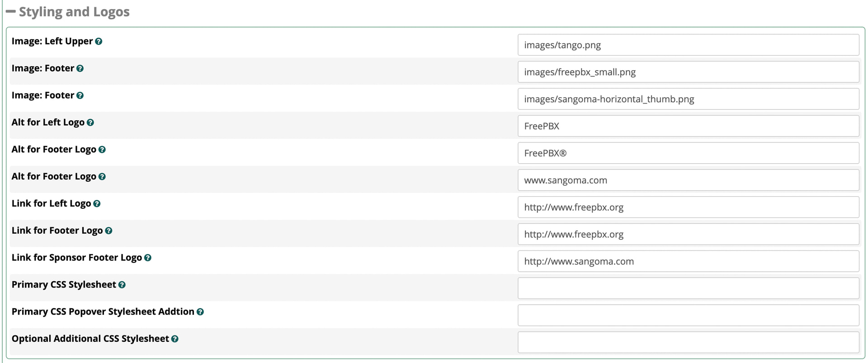Collapse the Styling and Logos section

[11, 12]
